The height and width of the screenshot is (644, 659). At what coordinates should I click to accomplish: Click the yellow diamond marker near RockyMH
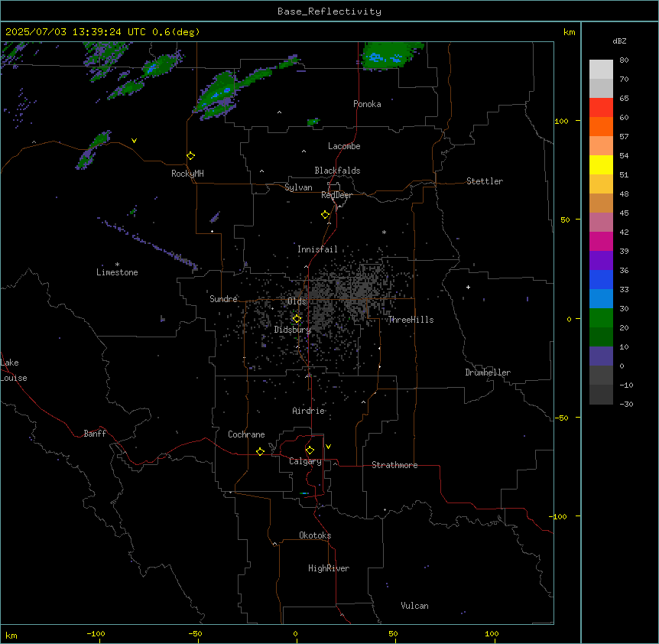click(191, 156)
